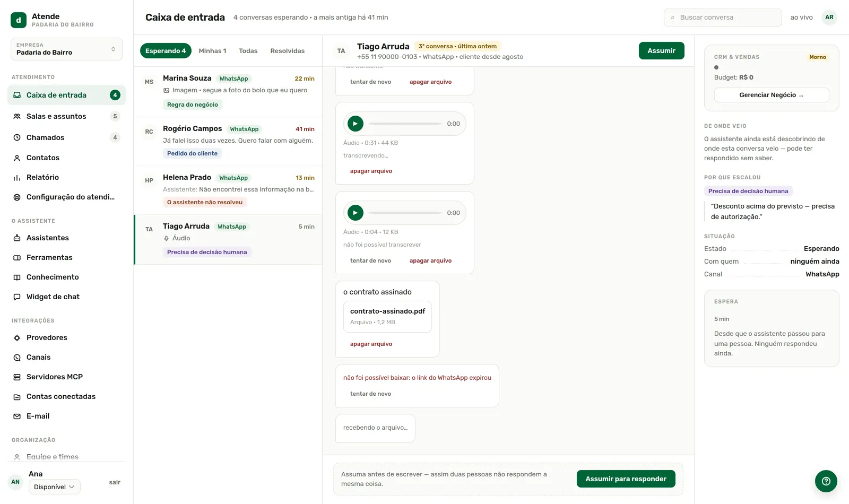This screenshot has width=849, height=504.
Task: Open Conhecimento book icon
Action: 17,277
